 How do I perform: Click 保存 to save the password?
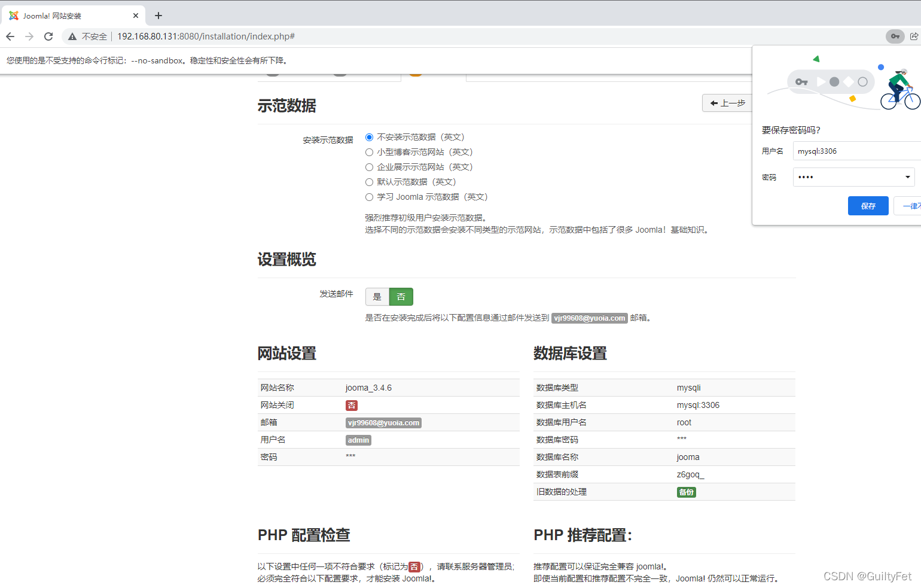pyautogui.click(x=868, y=206)
